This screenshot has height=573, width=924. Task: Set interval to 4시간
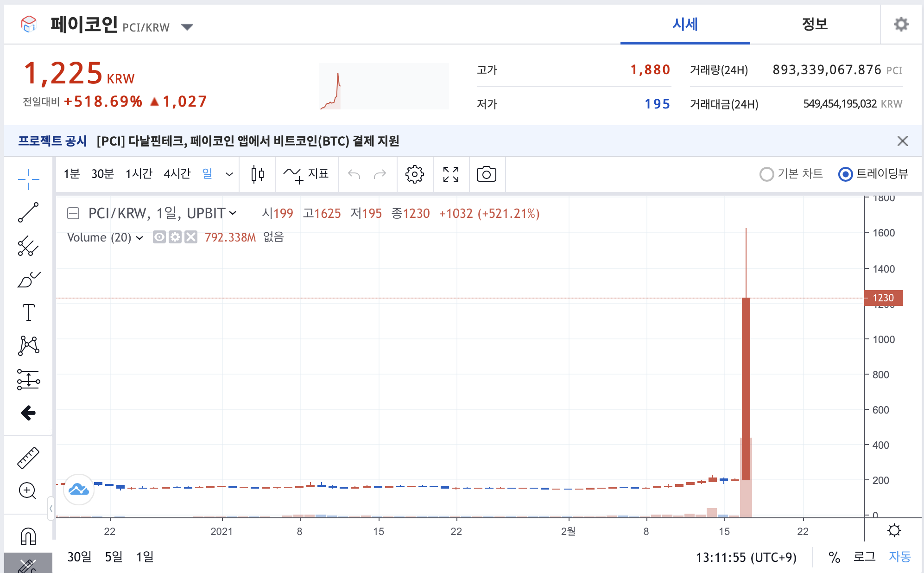(177, 174)
